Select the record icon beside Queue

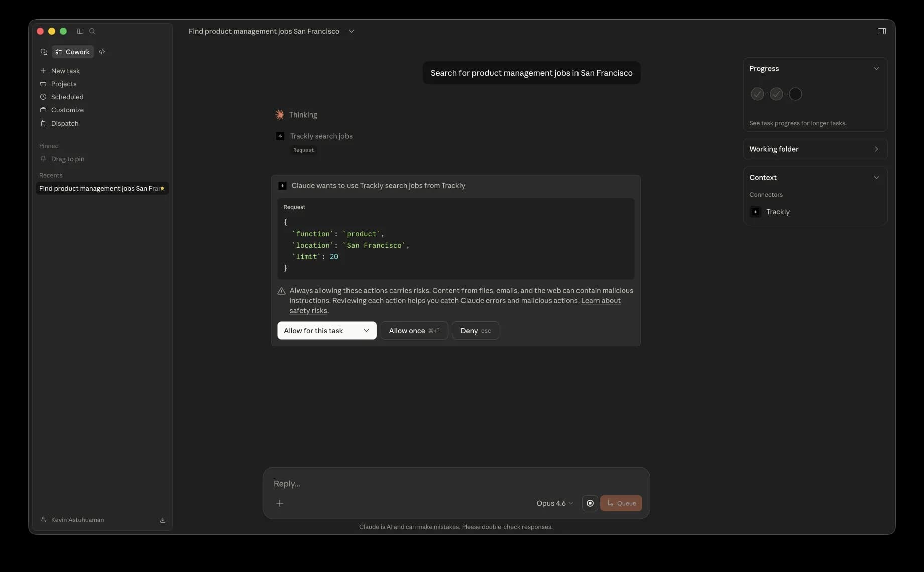coord(590,503)
